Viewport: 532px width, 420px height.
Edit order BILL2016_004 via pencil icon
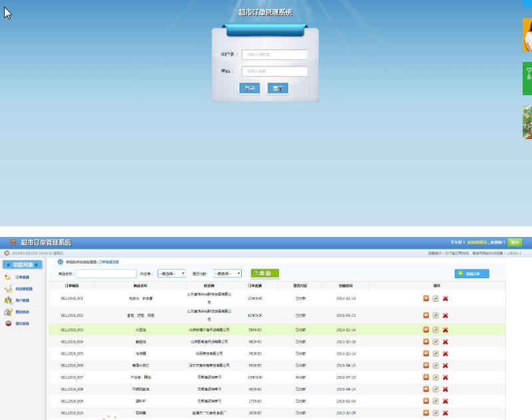(435, 341)
